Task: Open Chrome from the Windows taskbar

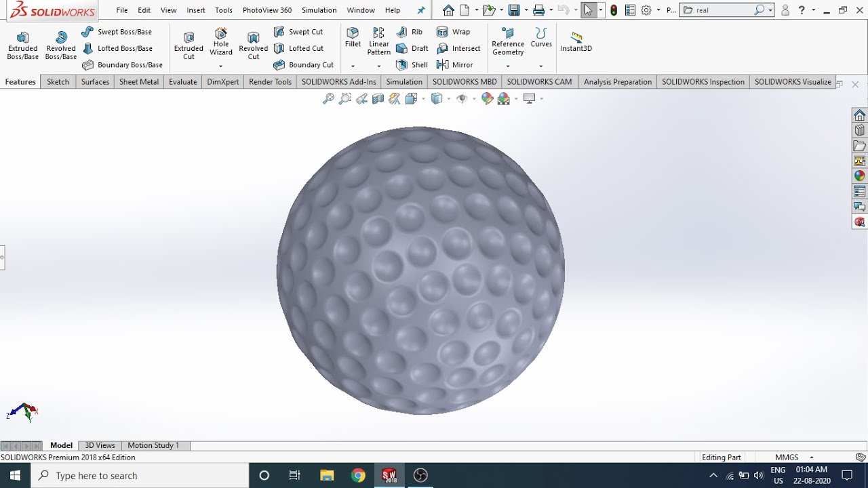Action: [358, 475]
